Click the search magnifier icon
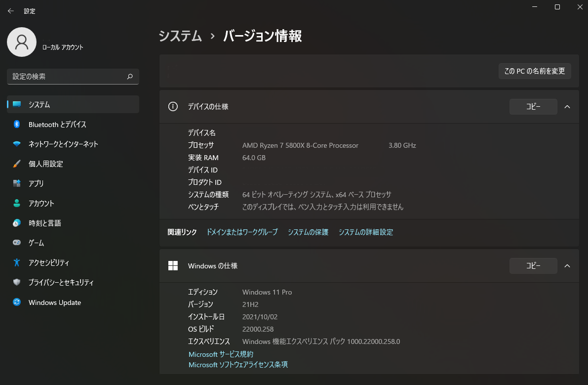588x385 pixels. [130, 77]
